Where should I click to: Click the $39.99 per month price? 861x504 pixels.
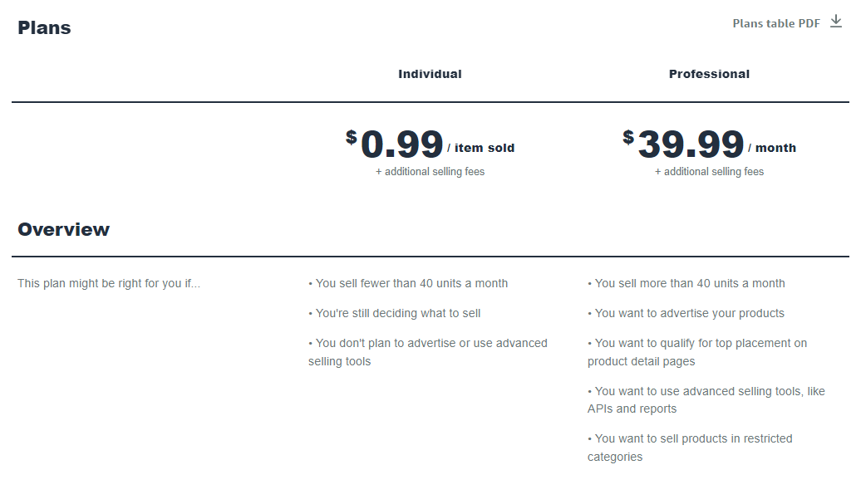[x=709, y=144]
